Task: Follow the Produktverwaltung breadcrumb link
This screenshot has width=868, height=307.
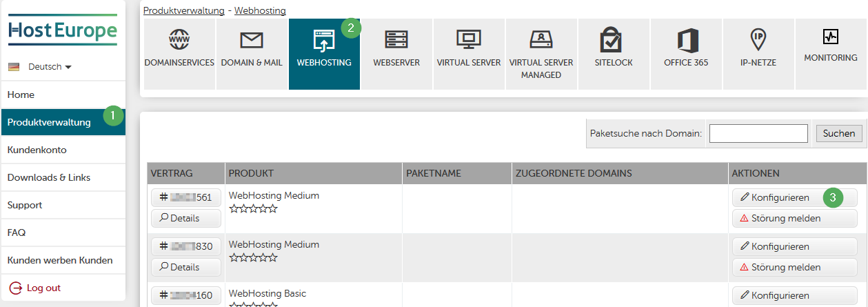Action: (x=183, y=10)
